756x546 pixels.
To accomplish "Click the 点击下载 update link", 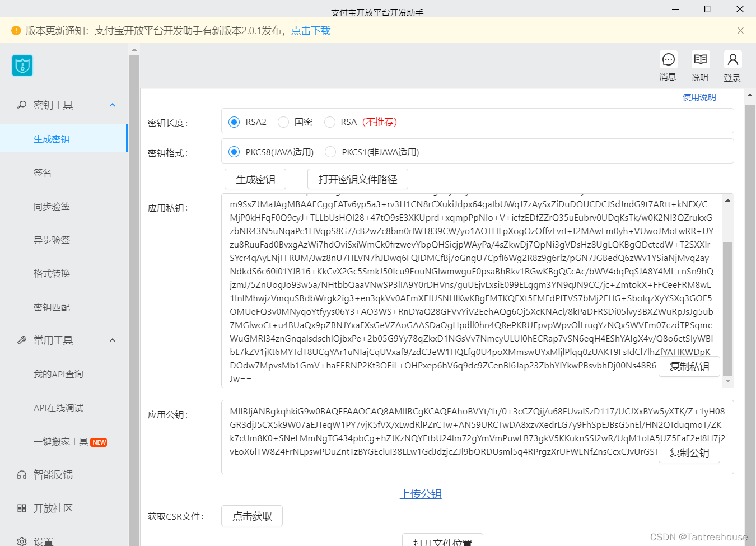I will tap(311, 31).
